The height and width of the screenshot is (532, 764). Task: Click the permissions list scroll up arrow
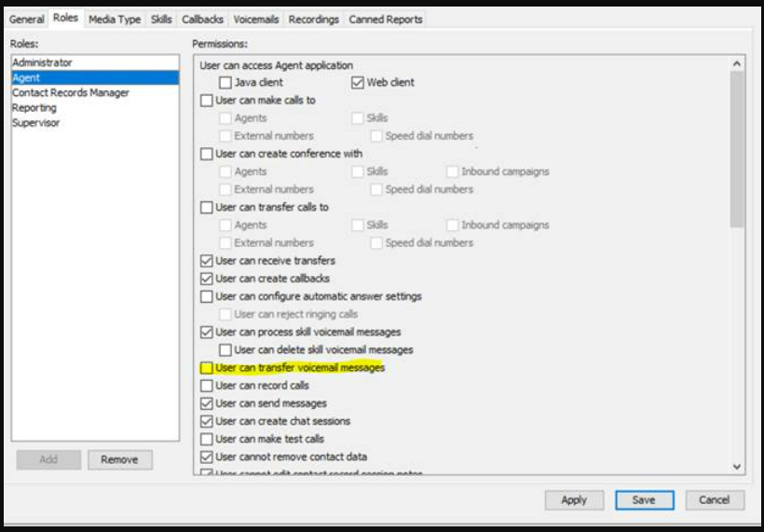point(737,63)
